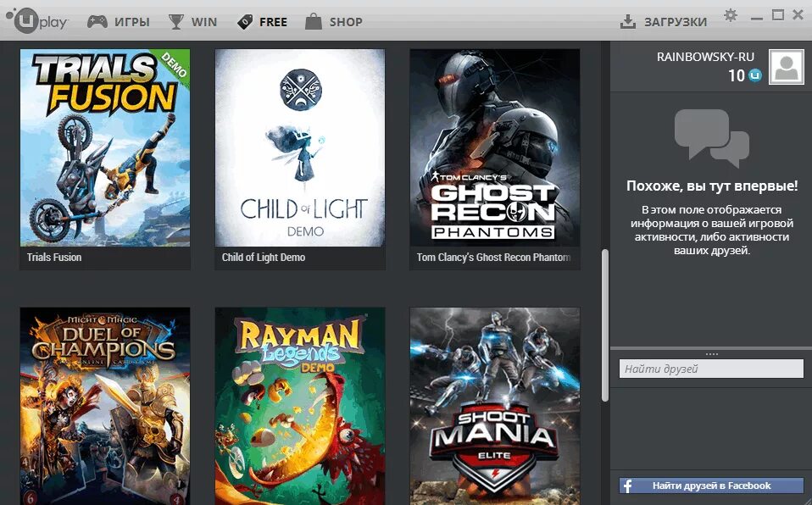Open settings via gear icon
The image size is (812, 505).
[731, 15]
